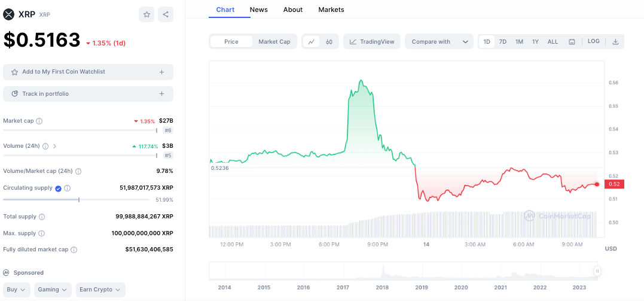644x301 pixels.
Task: Open the Earn Crypto dropdown
Action: point(100,290)
